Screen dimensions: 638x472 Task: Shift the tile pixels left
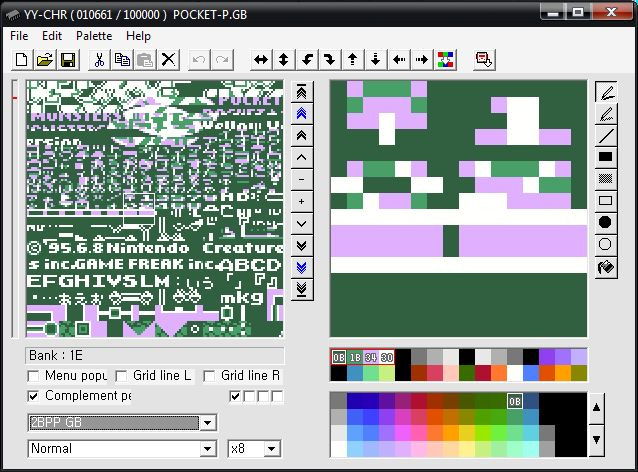tap(399, 60)
